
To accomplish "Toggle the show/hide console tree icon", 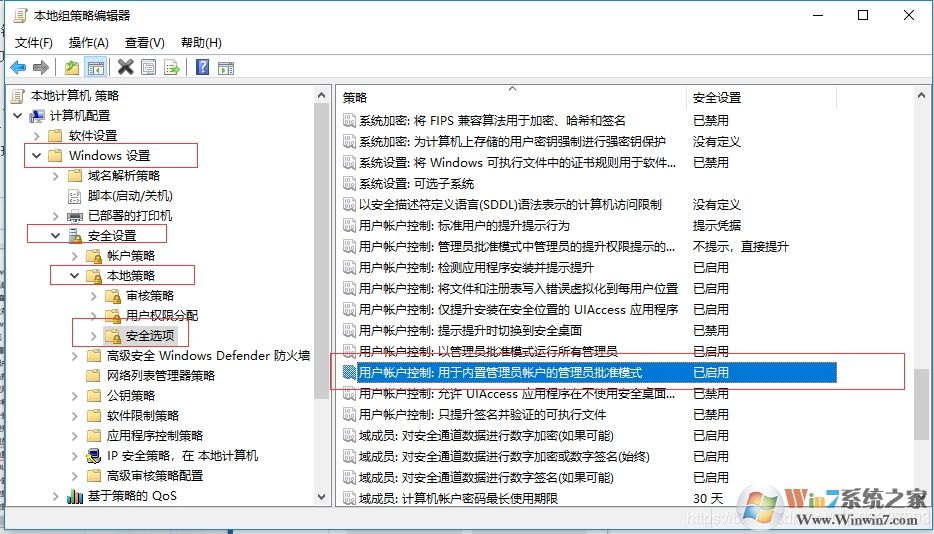I will click(x=95, y=67).
